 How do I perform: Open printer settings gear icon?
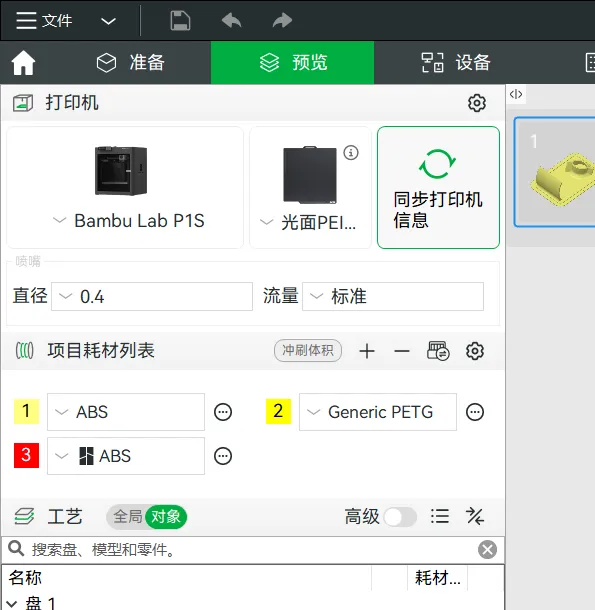click(x=477, y=103)
